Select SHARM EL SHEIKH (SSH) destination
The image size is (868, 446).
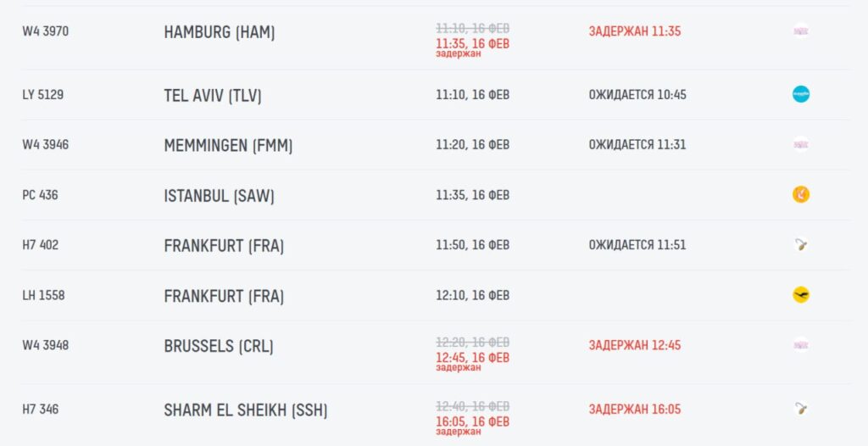(246, 410)
